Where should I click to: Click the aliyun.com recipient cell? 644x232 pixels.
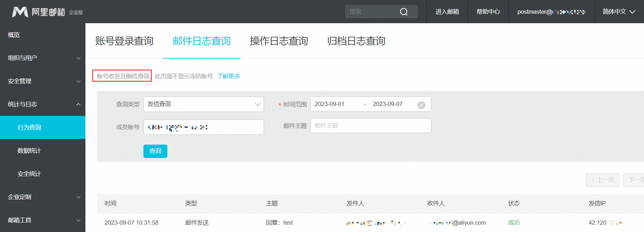pyautogui.click(x=457, y=223)
